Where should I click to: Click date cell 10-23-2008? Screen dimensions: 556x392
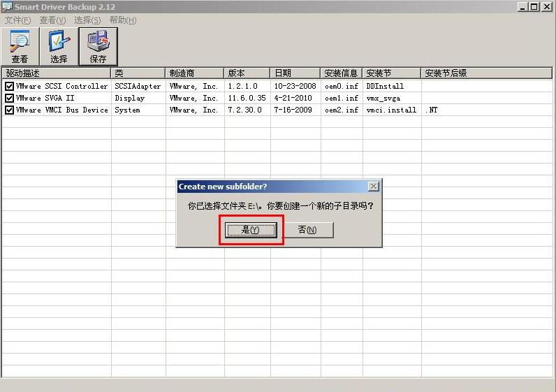tap(295, 86)
